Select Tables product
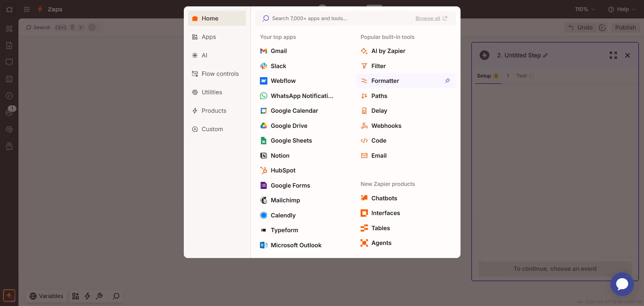Screen dimensions: 644x306 click(x=375, y=228)
